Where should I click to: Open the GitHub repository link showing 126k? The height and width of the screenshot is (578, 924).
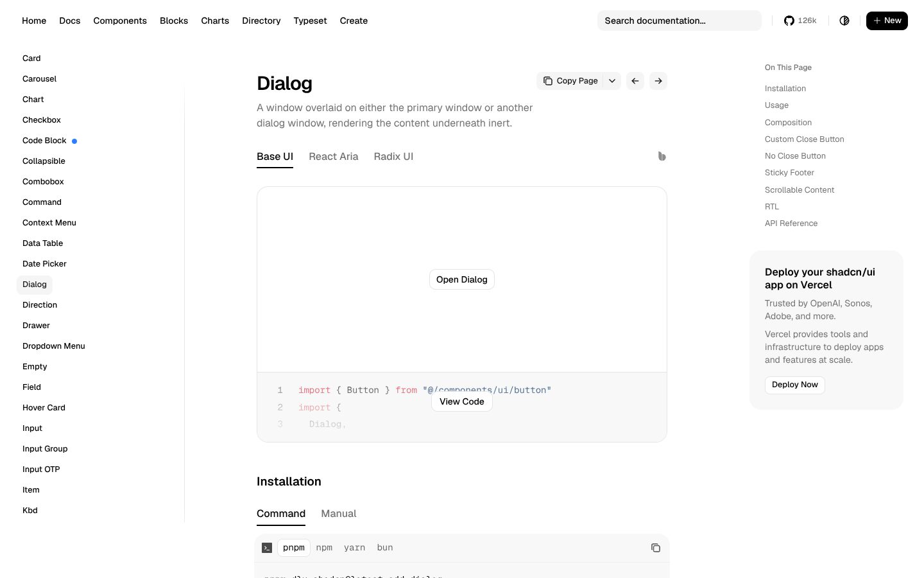pos(800,21)
